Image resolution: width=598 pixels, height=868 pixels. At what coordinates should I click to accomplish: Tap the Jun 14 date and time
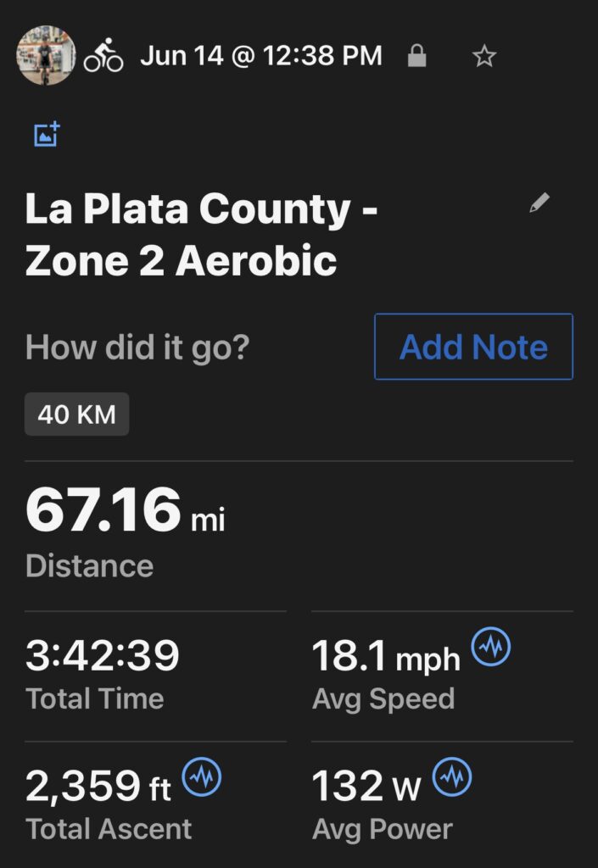pyautogui.click(x=260, y=56)
